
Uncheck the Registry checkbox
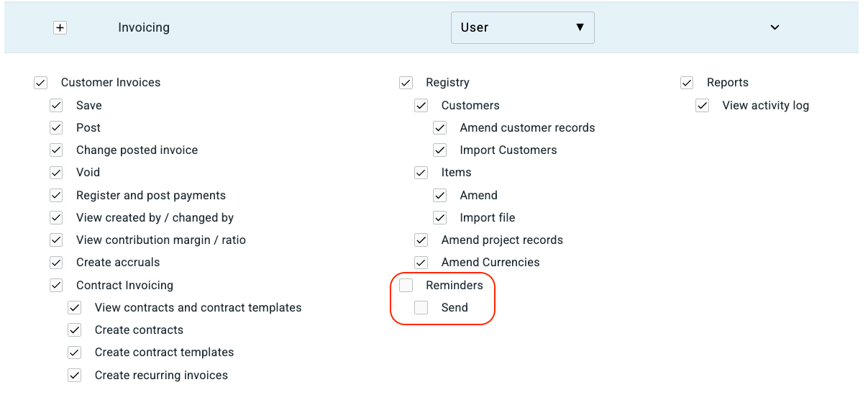[x=406, y=83]
